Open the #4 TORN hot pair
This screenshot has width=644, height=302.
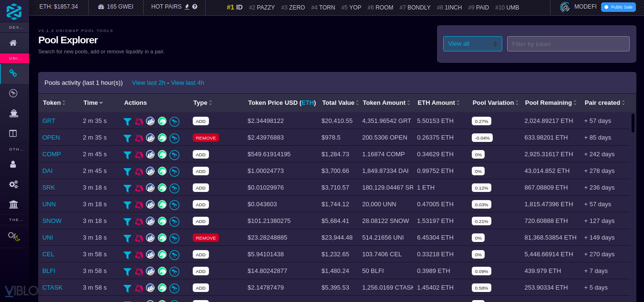[323, 7]
